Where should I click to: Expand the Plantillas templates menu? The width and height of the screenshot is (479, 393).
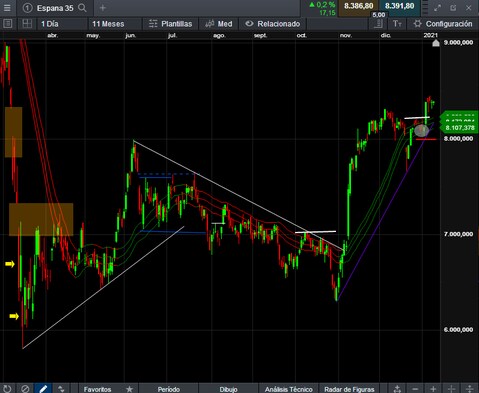coord(171,24)
